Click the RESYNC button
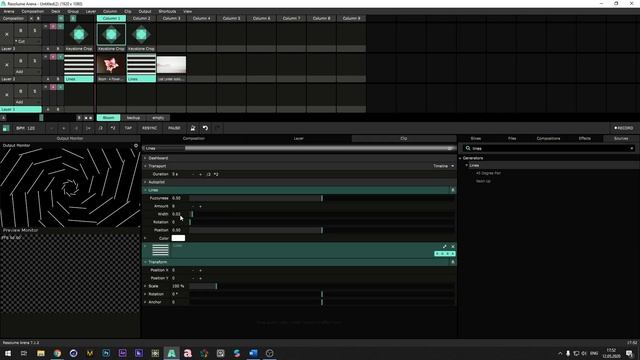 pos(149,128)
